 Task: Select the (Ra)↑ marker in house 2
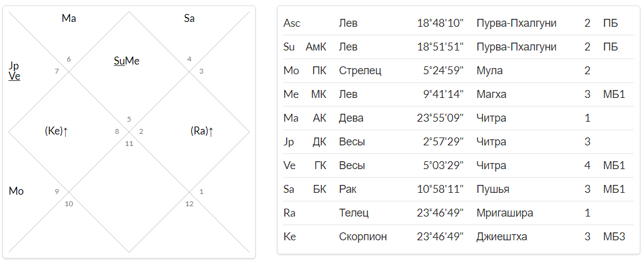(x=201, y=131)
